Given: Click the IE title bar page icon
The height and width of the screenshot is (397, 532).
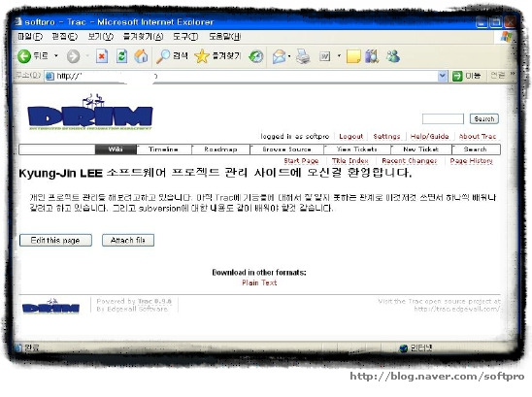Looking at the screenshot, I should coord(18,21).
